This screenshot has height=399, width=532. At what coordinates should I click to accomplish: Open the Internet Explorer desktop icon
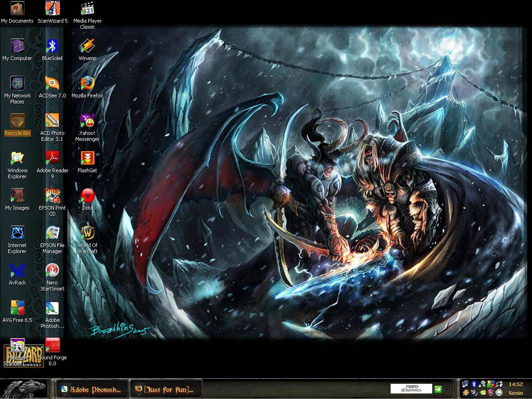coord(17,240)
